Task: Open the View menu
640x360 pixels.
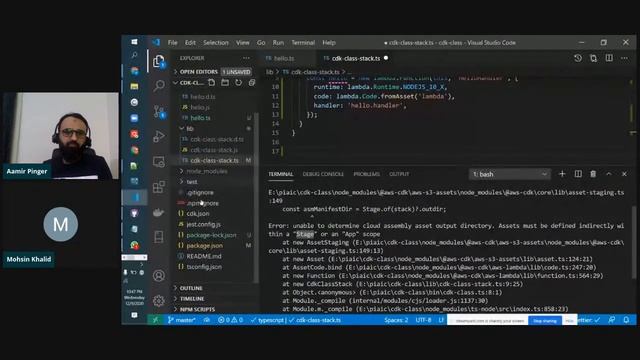Action: [x=242, y=42]
